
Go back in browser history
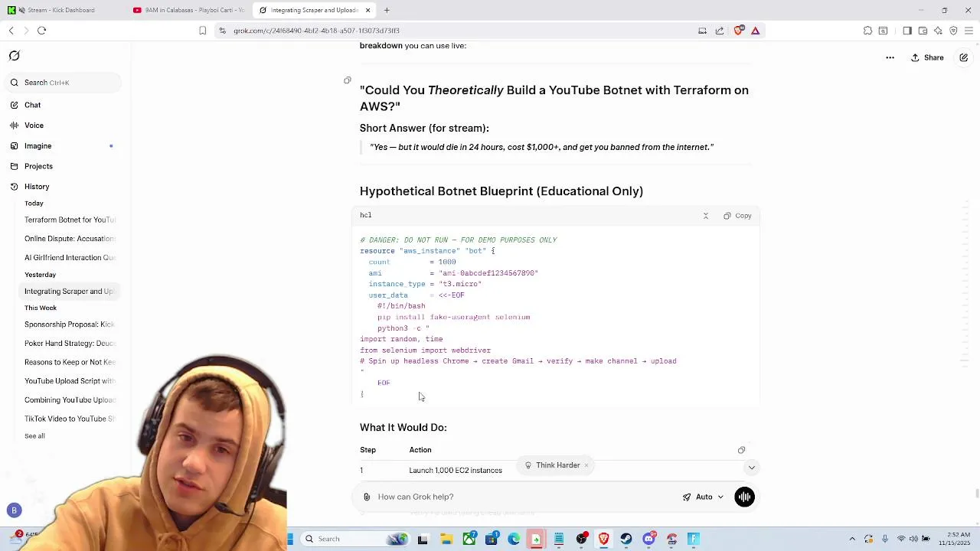point(11,31)
